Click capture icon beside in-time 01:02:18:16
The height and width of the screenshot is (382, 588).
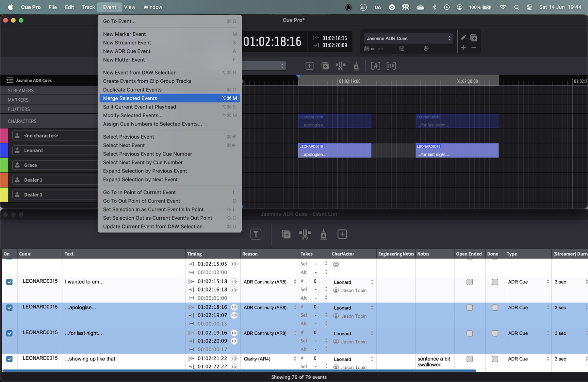click(234, 307)
